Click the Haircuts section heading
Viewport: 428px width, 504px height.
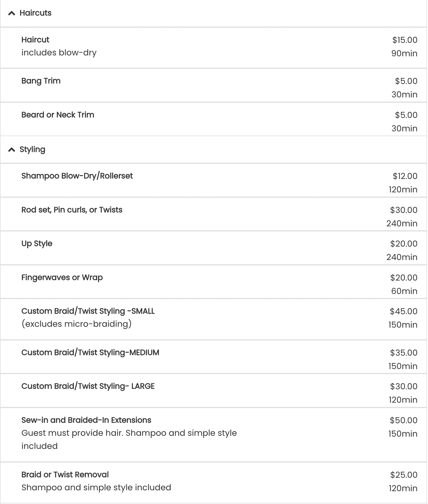[x=35, y=13]
